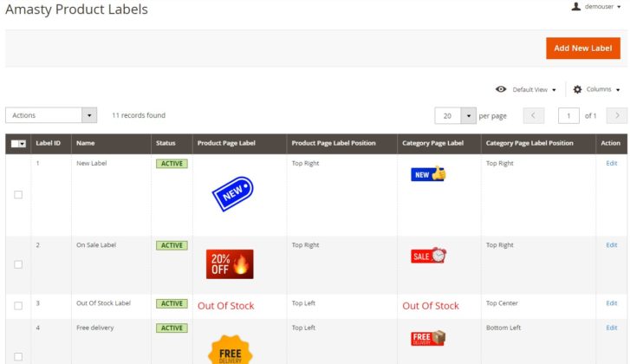Click the gear icon for Columns

577,89
